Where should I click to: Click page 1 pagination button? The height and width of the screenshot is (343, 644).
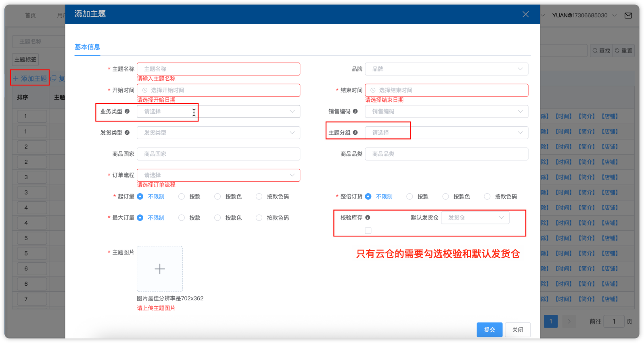click(551, 321)
